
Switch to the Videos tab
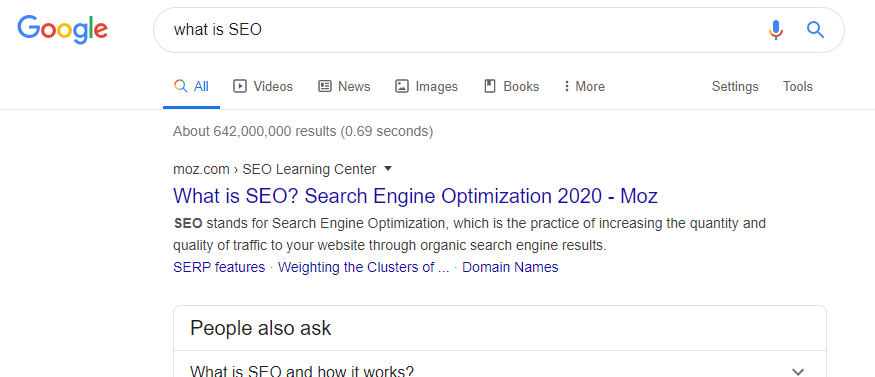coord(263,86)
